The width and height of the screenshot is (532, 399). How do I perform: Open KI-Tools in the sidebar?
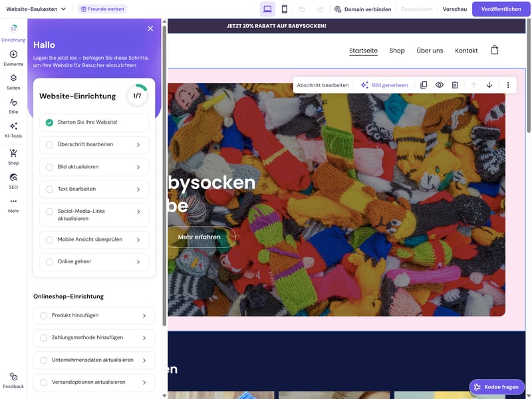(x=13, y=130)
